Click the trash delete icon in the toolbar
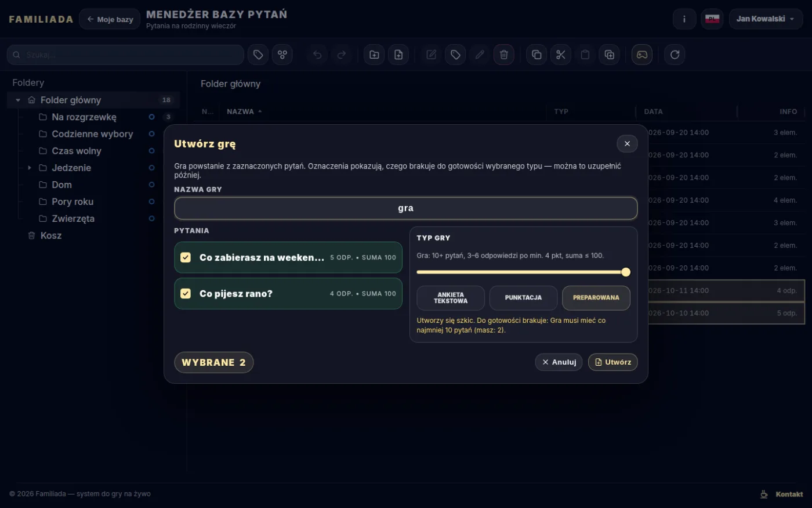This screenshot has width=812, height=508. pyautogui.click(x=504, y=55)
